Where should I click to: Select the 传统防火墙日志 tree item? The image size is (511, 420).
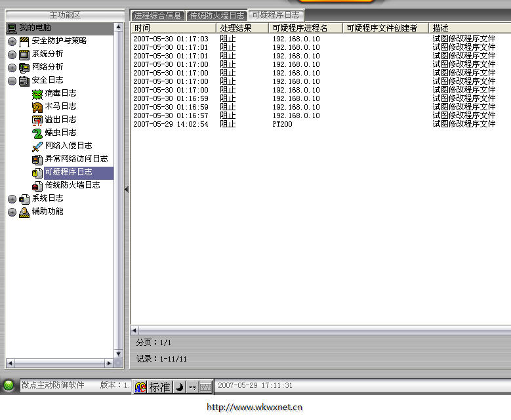[72, 185]
